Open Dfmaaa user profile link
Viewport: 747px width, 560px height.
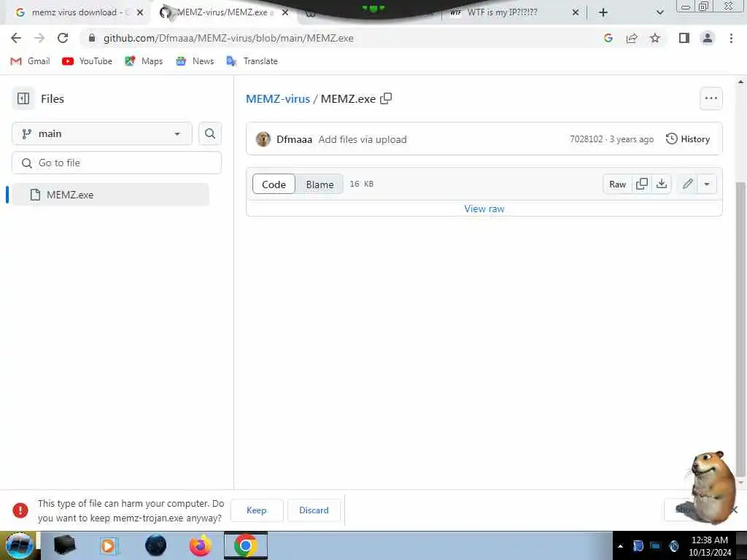pos(294,139)
